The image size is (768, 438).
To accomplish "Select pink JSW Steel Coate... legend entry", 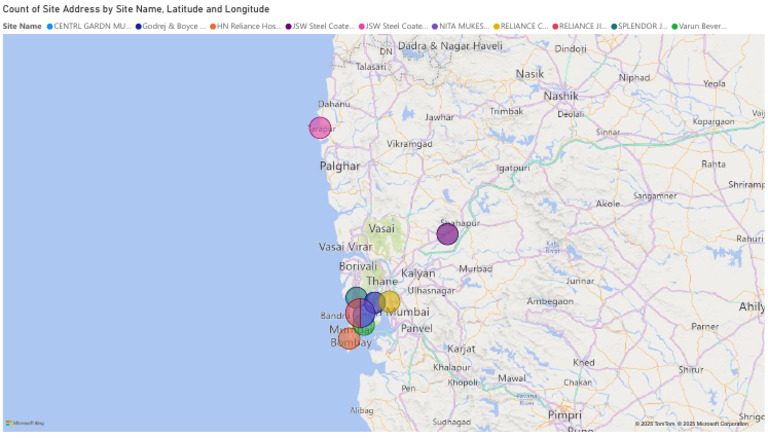I will tap(393, 26).
